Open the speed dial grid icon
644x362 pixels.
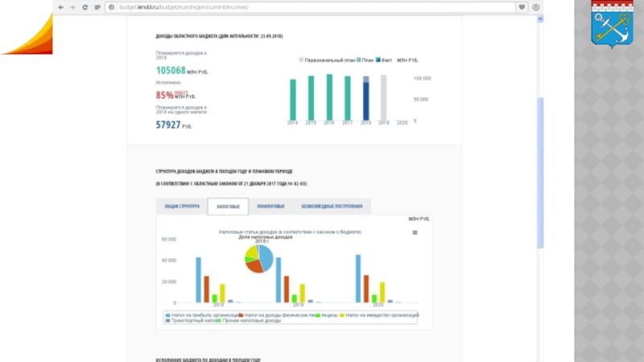point(97,7)
